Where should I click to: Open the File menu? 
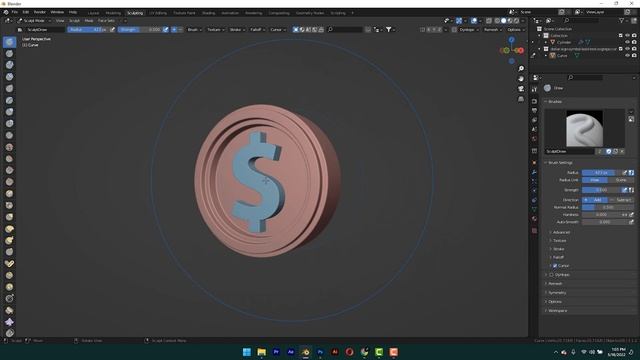coord(15,12)
